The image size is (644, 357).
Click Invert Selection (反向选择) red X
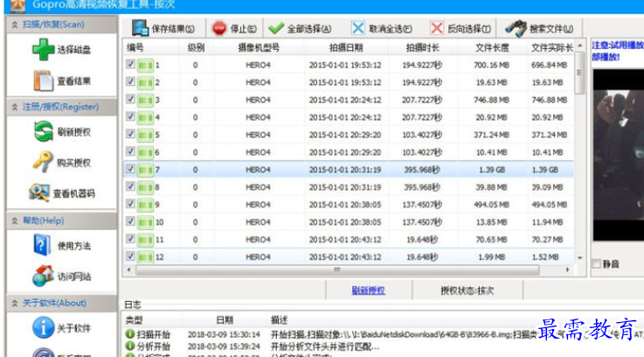[436, 28]
